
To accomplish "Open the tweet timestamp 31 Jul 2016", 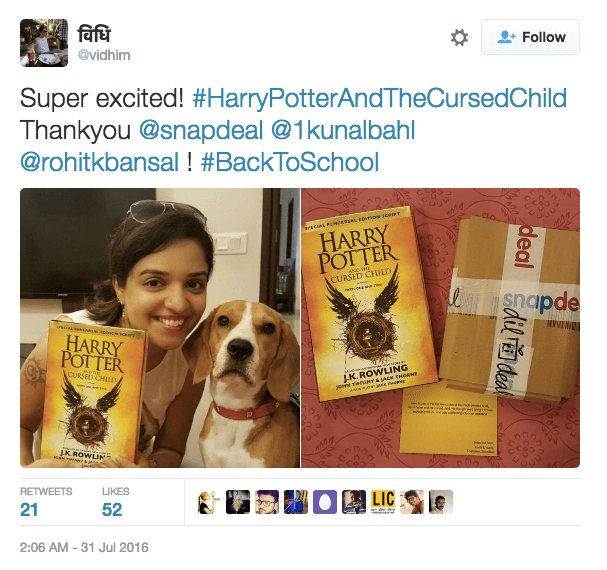I will 84,548.
